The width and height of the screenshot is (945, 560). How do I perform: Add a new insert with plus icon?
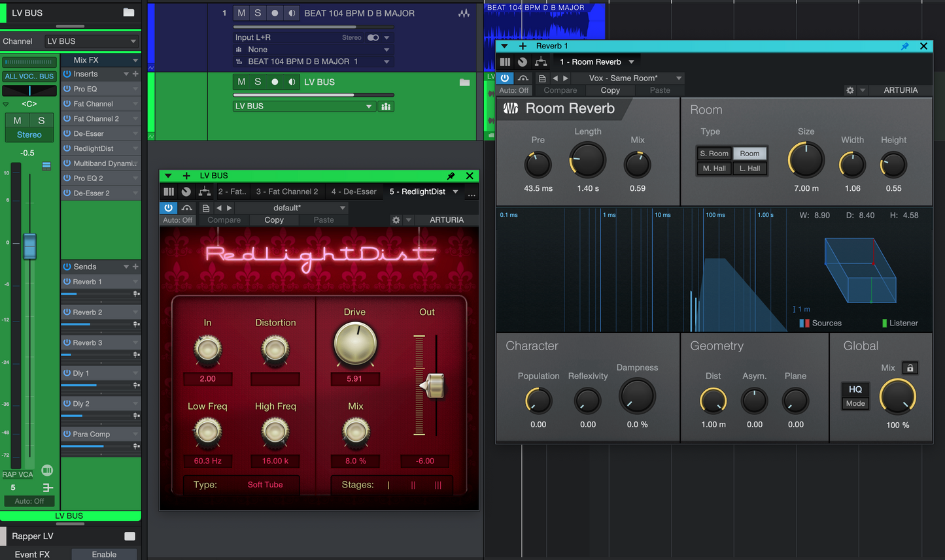[135, 74]
